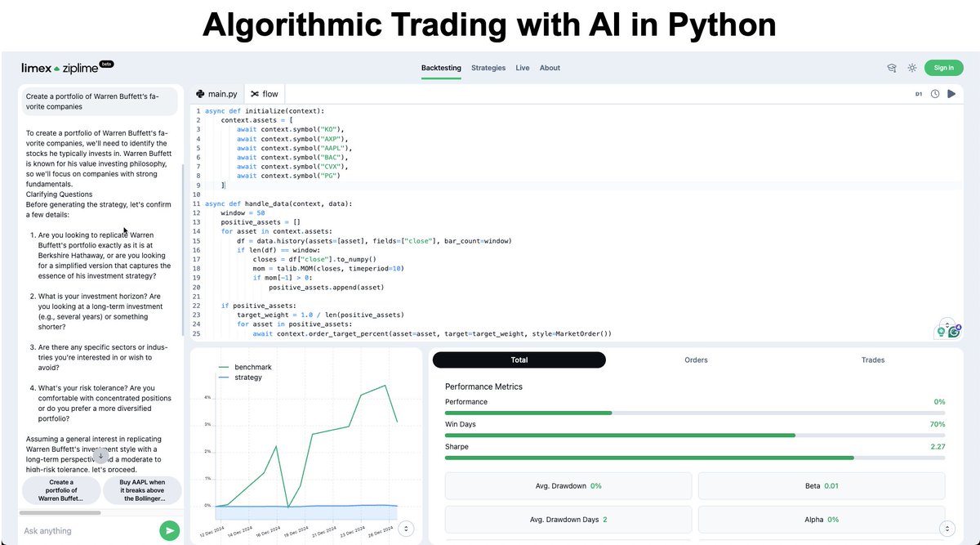The width and height of the screenshot is (980, 545).
Task: Switch to the flow editor tab
Action: pos(265,94)
